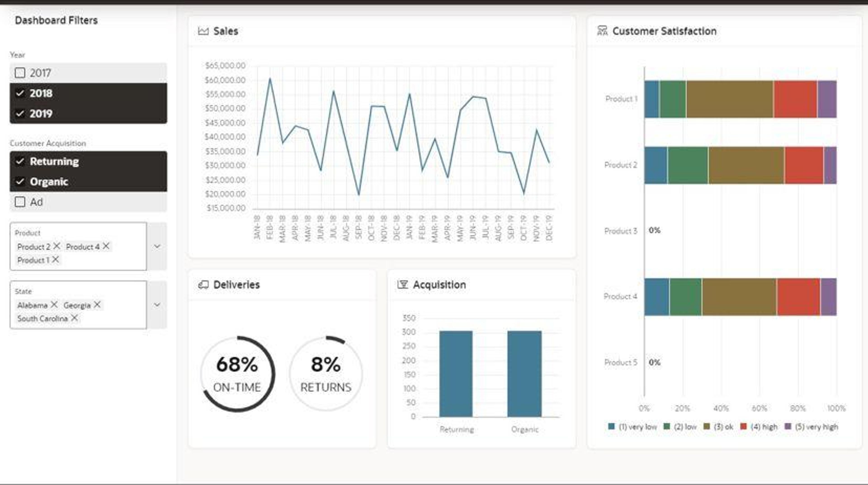Toggle the (3) ok legend swatch

[x=707, y=426]
